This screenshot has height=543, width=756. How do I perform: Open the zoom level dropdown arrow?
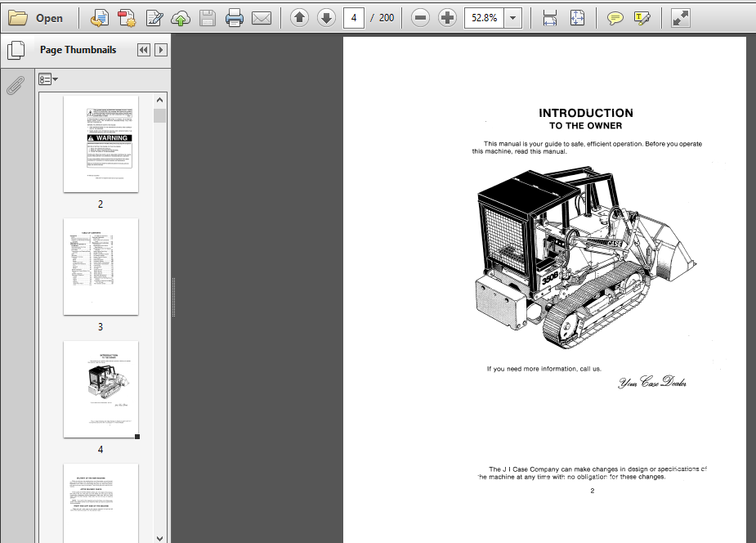point(513,18)
